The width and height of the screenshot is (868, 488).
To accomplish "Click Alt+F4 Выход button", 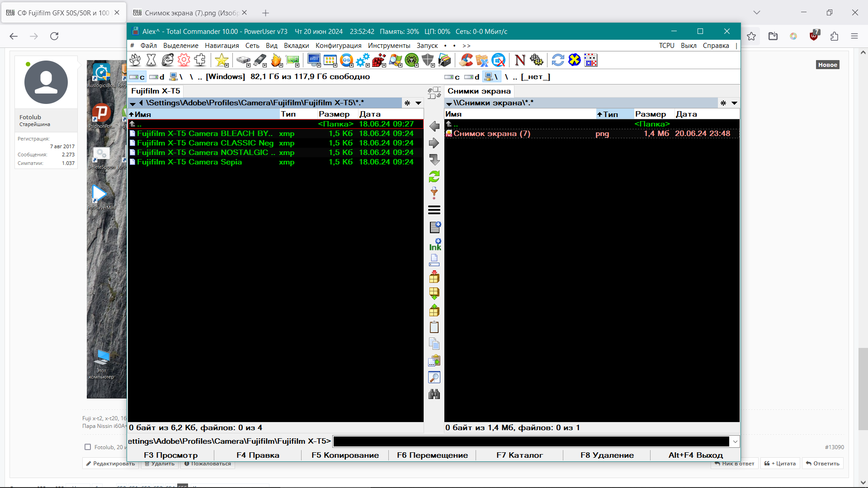I will tap(696, 455).
